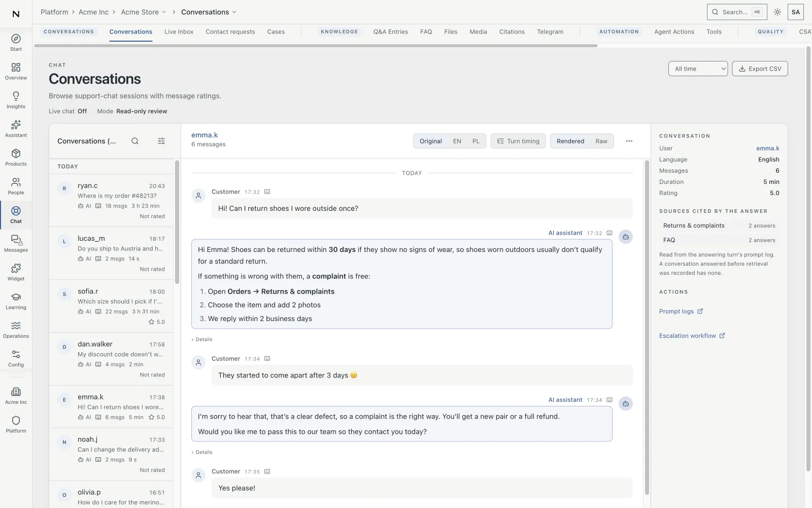This screenshot has width=812, height=508.
Task: Open the Q&A Entries tab
Action: [391, 31]
